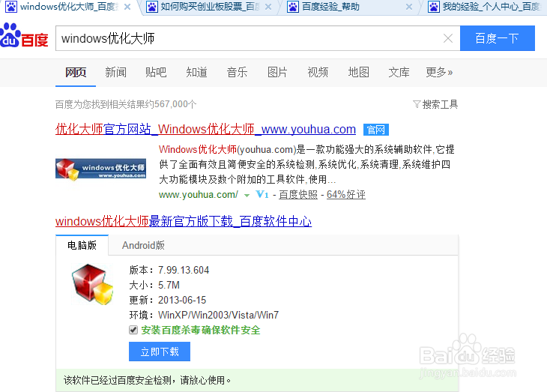Select the 文库 search category

click(x=399, y=72)
